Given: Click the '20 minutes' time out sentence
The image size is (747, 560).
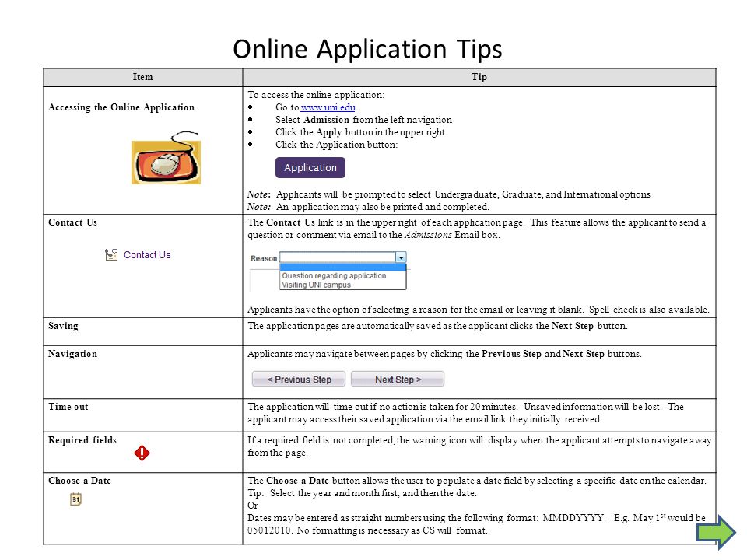Looking at the screenshot, I should point(383,407).
